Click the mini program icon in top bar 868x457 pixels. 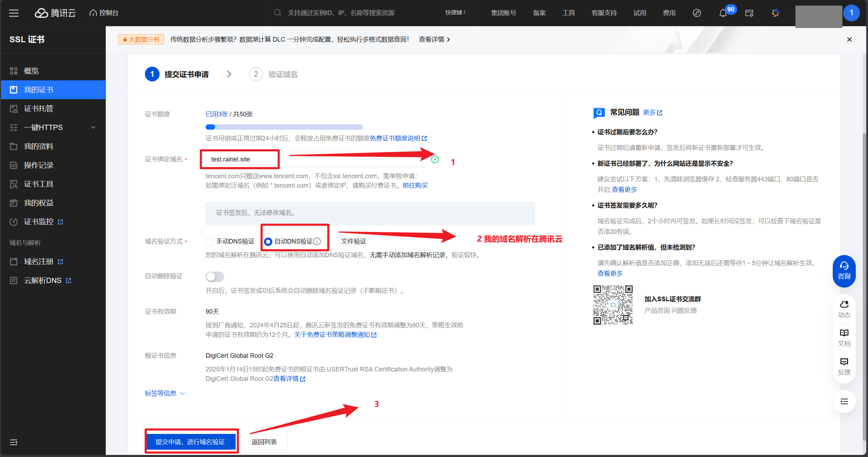point(697,13)
